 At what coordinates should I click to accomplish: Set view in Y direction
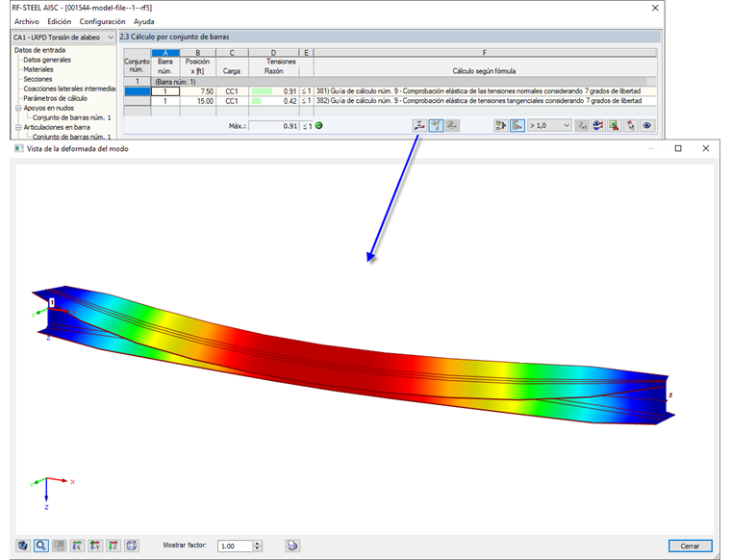pos(95,545)
